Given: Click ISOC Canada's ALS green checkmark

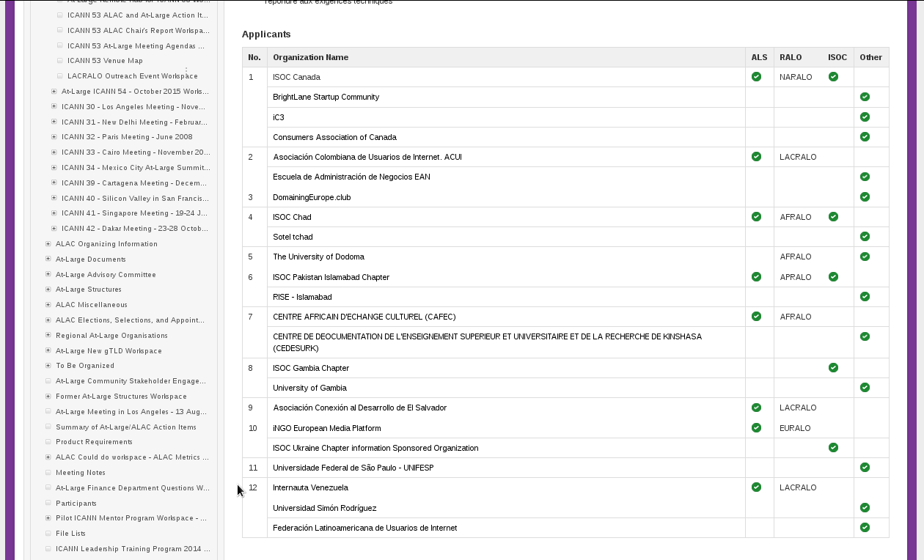Looking at the screenshot, I should (x=756, y=76).
